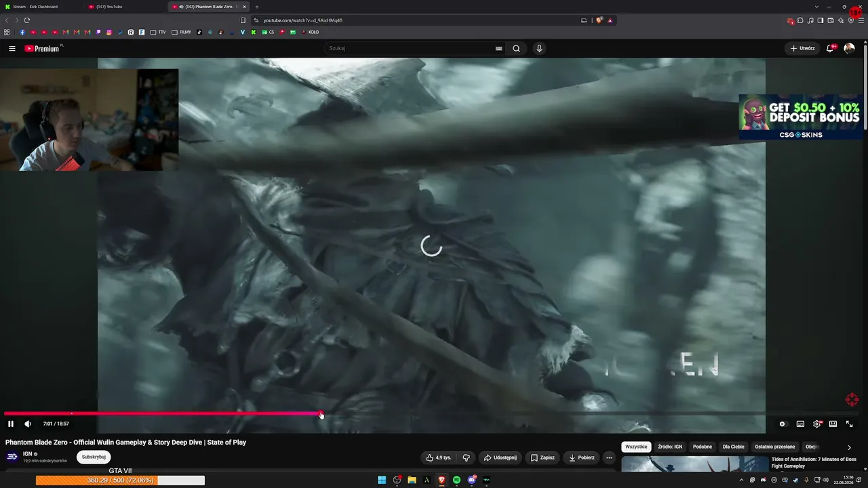The width and height of the screenshot is (868, 488).
Task: Bookmark this page in address bar
Action: point(243,20)
